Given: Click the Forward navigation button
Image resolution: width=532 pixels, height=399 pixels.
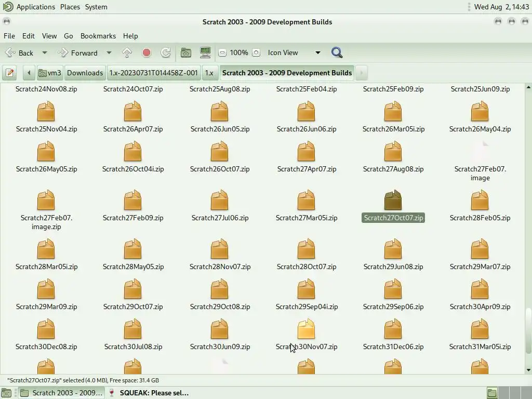Looking at the screenshot, I should click(x=78, y=52).
